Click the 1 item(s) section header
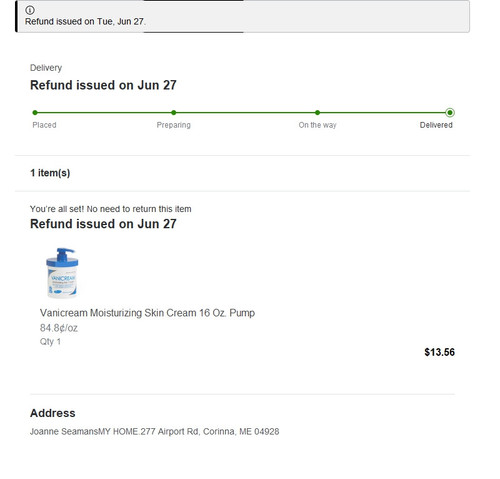Screen dimensions: 500x479 coord(50,173)
